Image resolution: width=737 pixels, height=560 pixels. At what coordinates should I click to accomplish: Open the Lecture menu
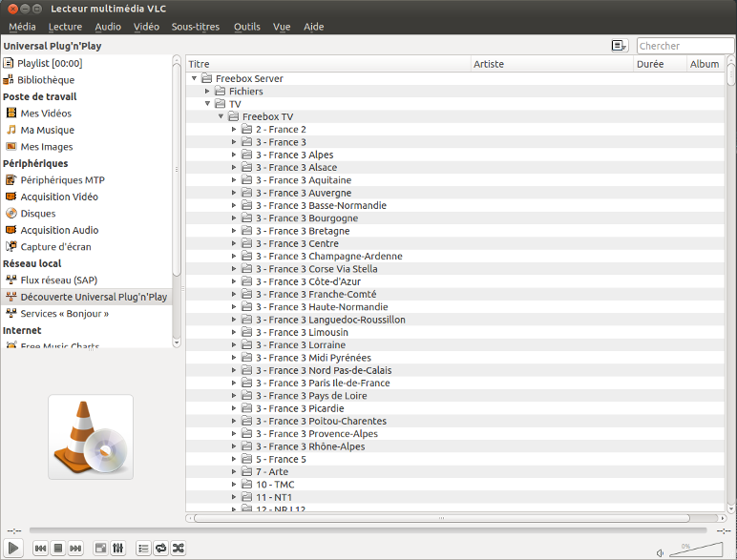65,27
